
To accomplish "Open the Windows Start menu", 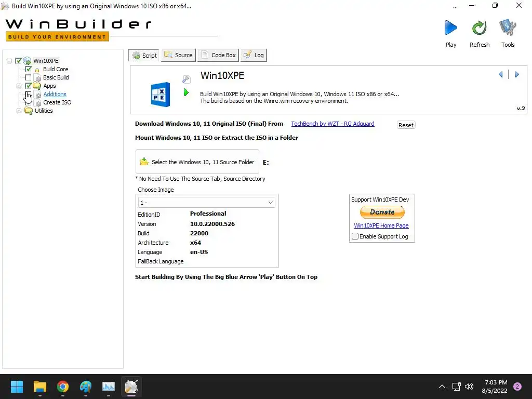I will pos(17,387).
